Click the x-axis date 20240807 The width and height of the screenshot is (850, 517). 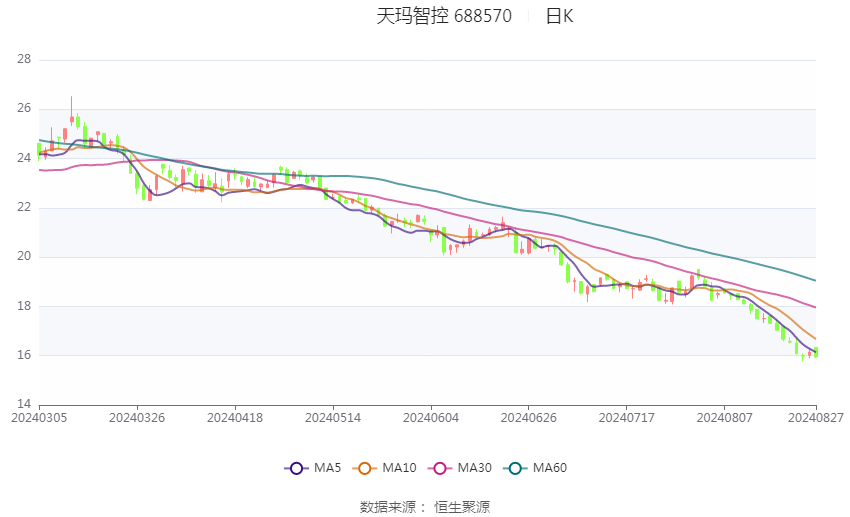724,418
